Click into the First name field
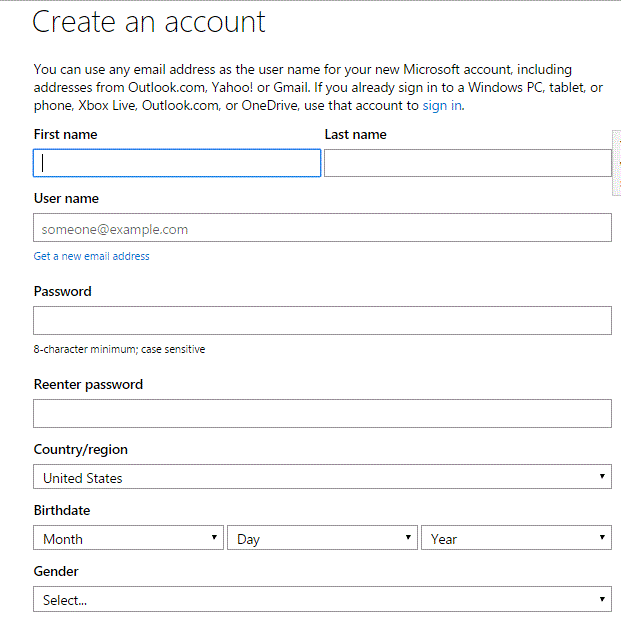Viewport: 621px width, 619px height. pyautogui.click(x=177, y=163)
